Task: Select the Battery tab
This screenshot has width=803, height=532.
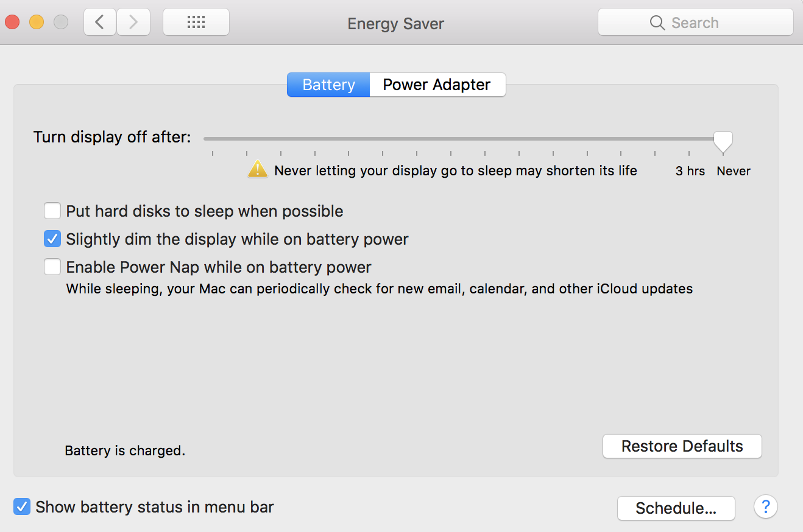Action: [328, 85]
